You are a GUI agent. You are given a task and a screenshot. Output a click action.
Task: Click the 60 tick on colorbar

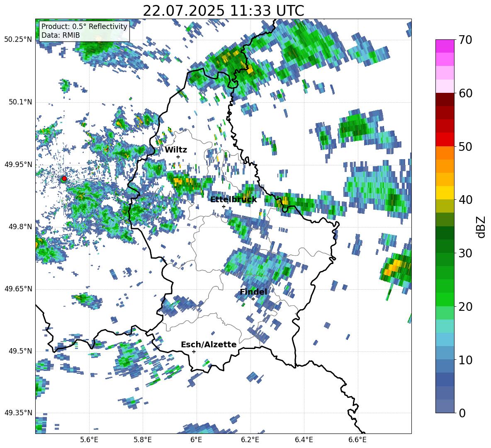pyautogui.click(x=466, y=93)
